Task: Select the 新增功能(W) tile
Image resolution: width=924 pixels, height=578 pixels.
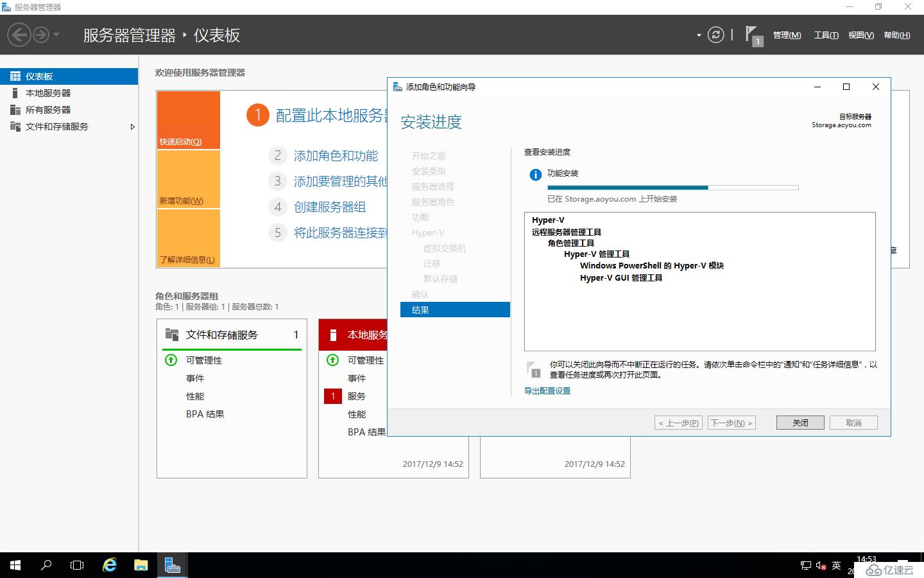Action: 189,179
